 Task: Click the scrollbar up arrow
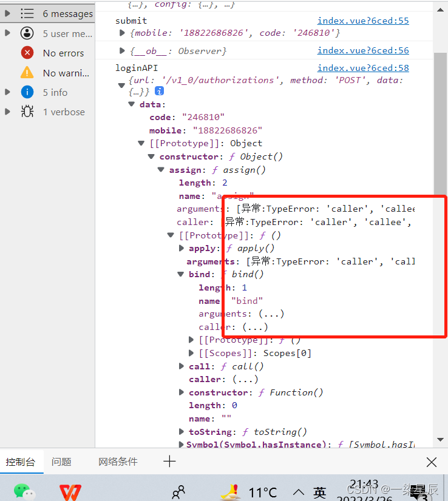tap(440, 10)
